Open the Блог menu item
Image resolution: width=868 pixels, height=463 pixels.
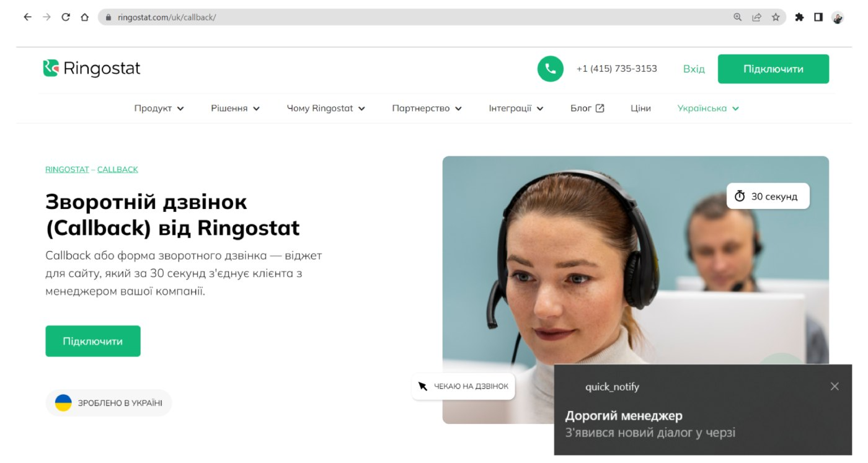click(587, 108)
